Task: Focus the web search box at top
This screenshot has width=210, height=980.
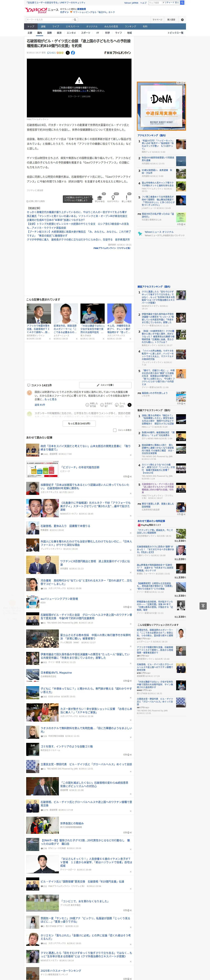Action: [x=155, y=3]
